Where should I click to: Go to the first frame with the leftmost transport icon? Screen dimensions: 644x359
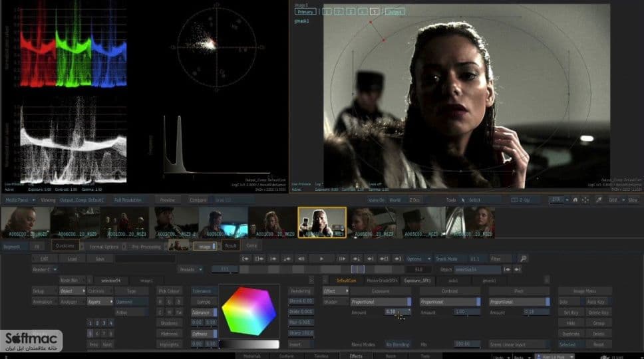(245, 259)
